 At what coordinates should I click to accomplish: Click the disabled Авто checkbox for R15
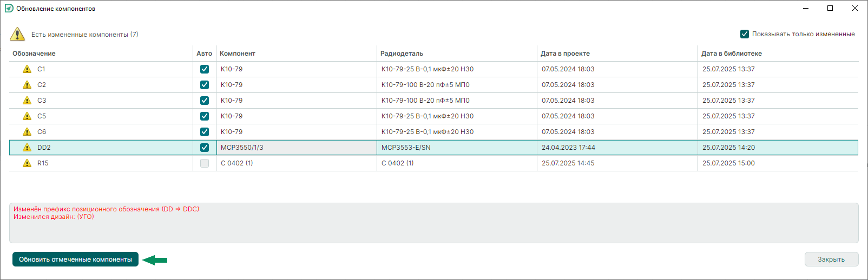205,163
